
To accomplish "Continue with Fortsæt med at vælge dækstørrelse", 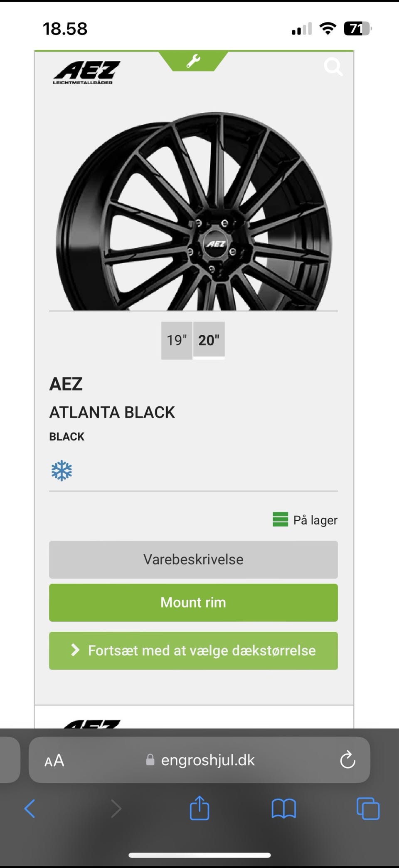I will coord(193,650).
